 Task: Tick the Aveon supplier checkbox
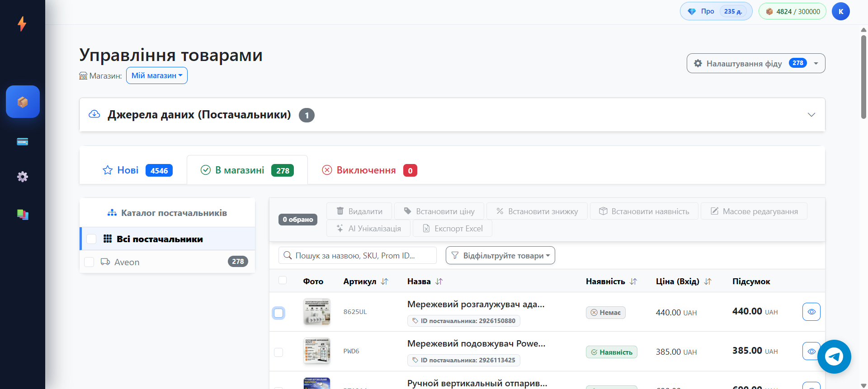coord(89,262)
